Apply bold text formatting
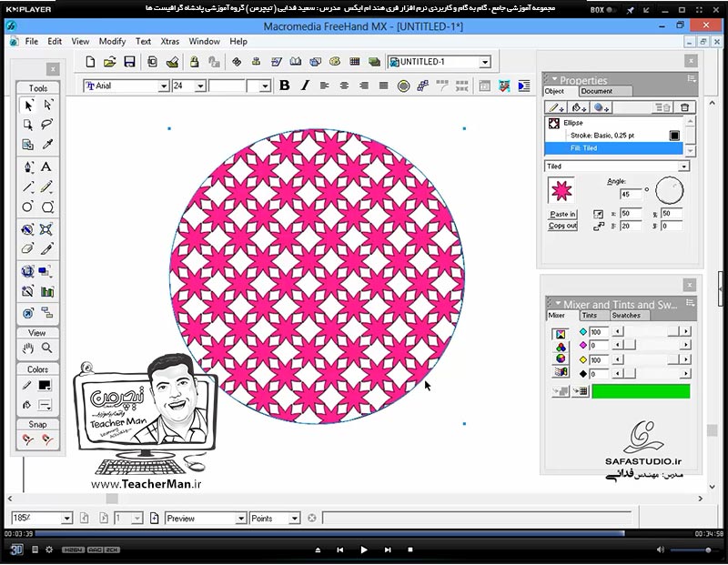728x565 pixels. (x=285, y=86)
